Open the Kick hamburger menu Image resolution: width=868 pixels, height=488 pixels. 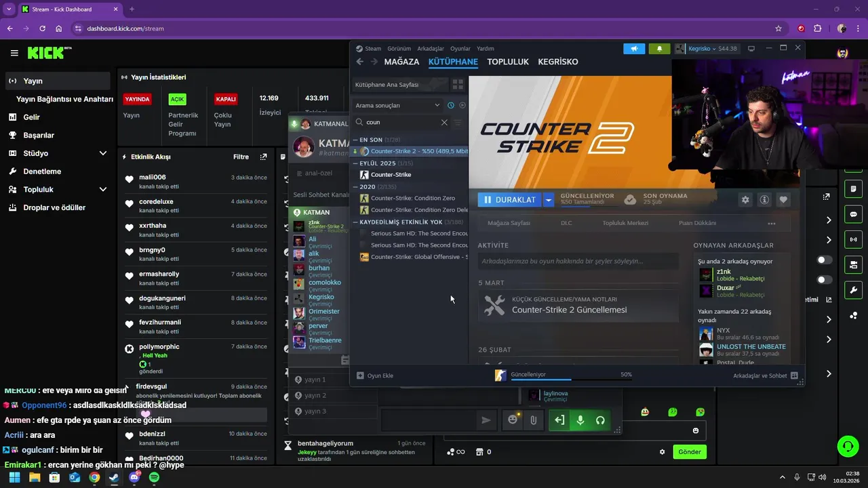(x=14, y=53)
